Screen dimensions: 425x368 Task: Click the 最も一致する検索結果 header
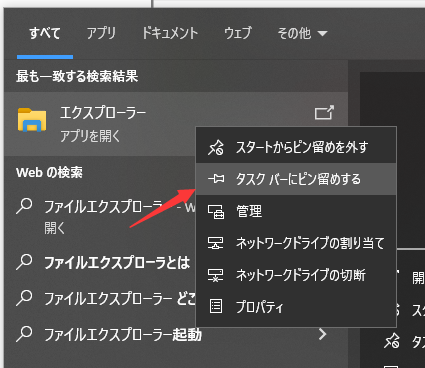click(77, 76)
